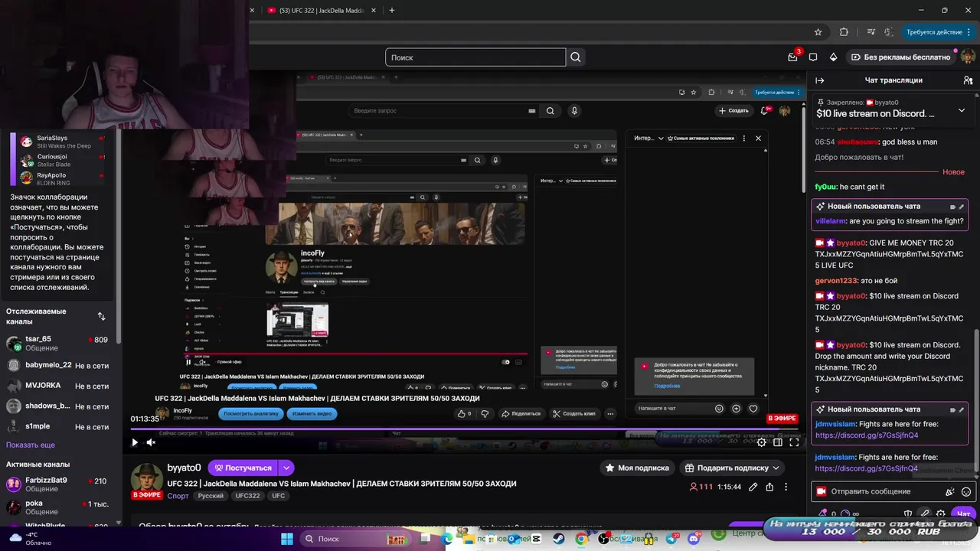
Task: Collapse the stream chat panel arrow
Action: 820,80
